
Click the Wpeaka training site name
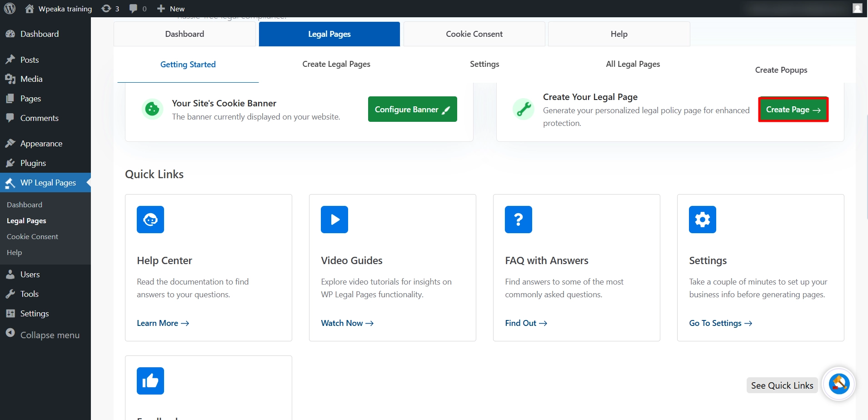tap(65, 9)
